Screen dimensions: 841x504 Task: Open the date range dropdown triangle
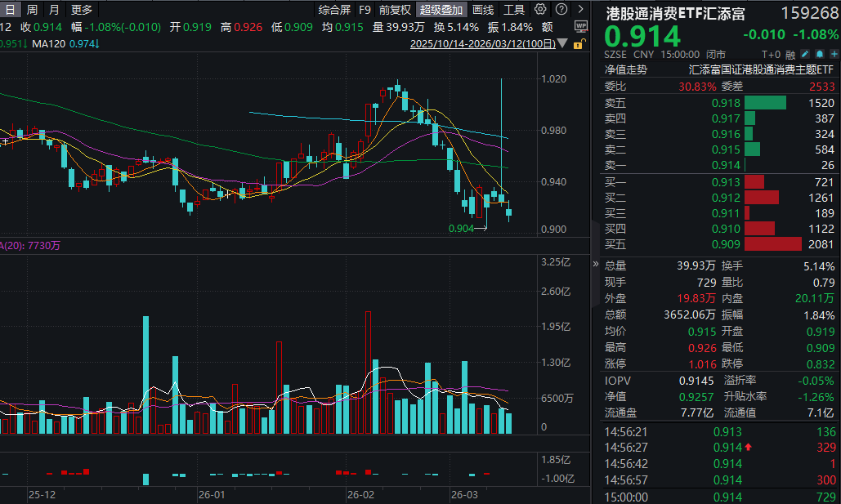[x=561, y=44]
